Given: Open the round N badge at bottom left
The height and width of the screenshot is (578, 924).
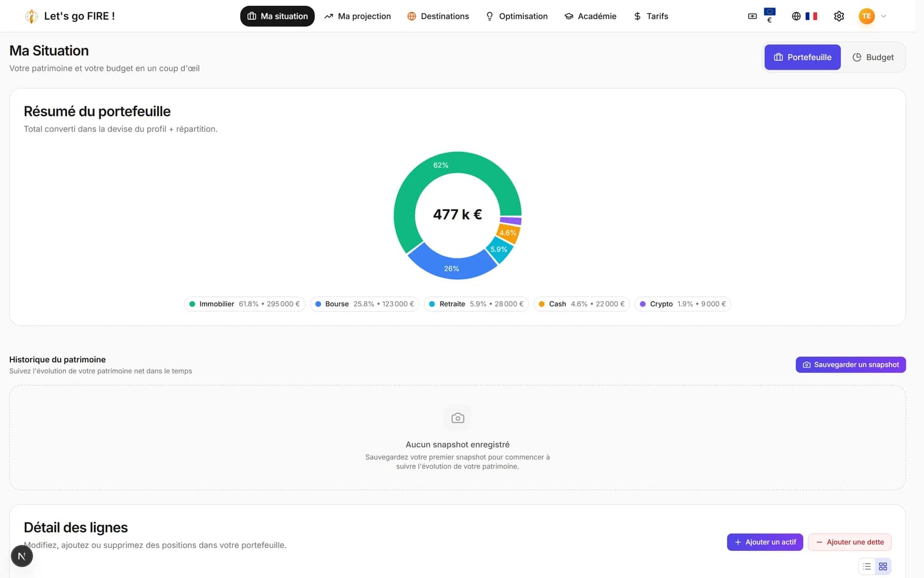Looking at the screenshot, I should tap(22, 556).
